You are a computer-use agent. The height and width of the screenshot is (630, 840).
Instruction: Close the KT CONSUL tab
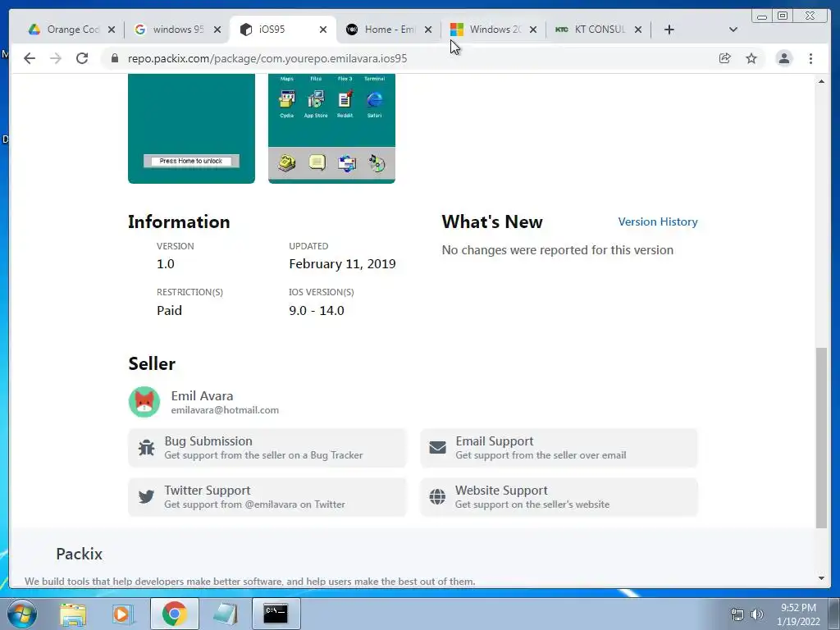point(638,30)
